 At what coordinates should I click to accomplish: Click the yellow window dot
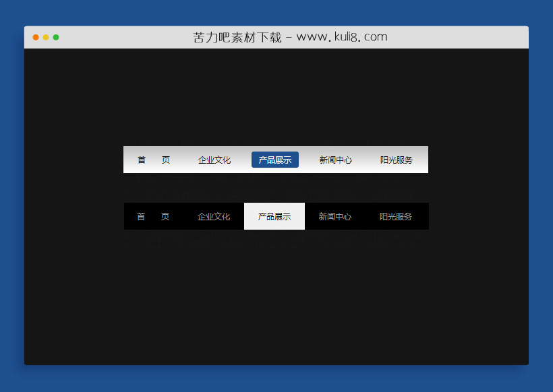(x=46, y=38)
